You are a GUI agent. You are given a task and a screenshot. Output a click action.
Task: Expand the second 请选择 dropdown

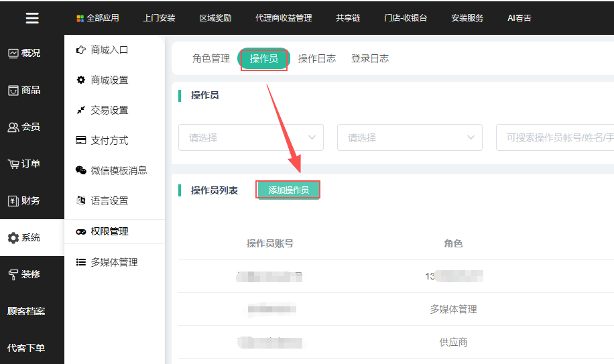(410, 137)
